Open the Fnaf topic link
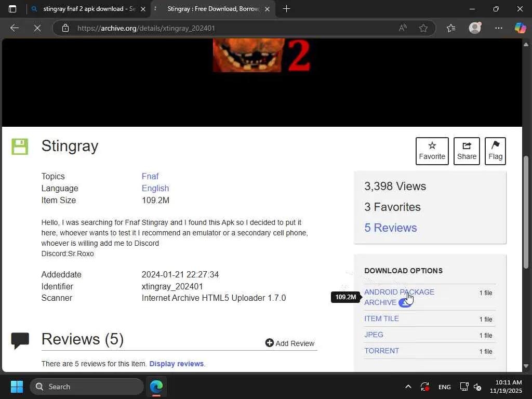The image size is (532, 399). click(150, 177)
